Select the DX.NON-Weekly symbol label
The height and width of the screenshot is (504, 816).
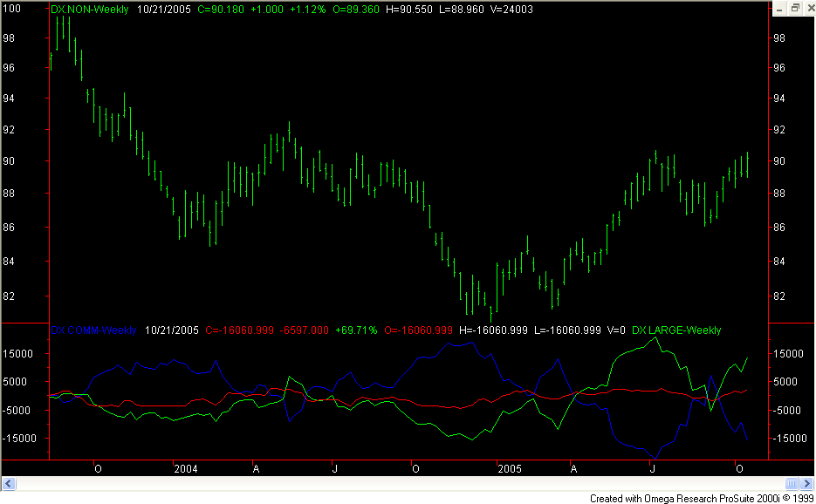(90, 10)
